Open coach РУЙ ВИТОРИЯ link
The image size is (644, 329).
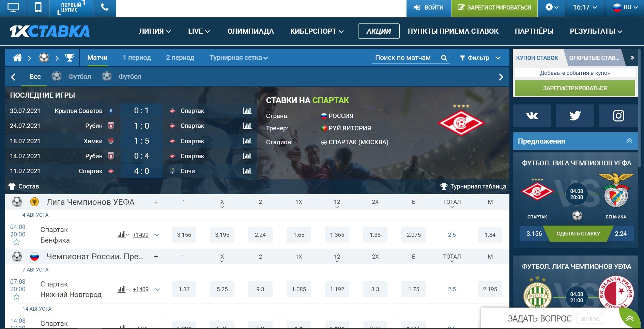tap(350, 128)
